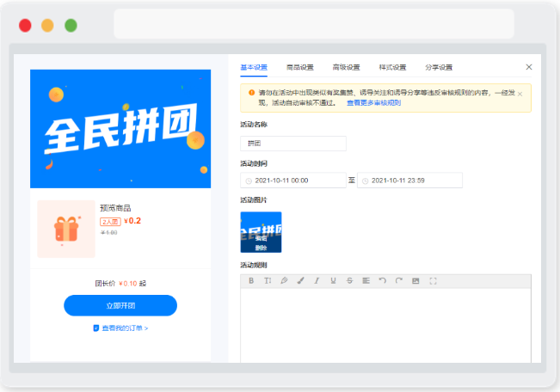This screenshot has height=392, width=560.
Task: Choose the highlight brush icon
Action: pyautogui.click(x=300, y=281)
